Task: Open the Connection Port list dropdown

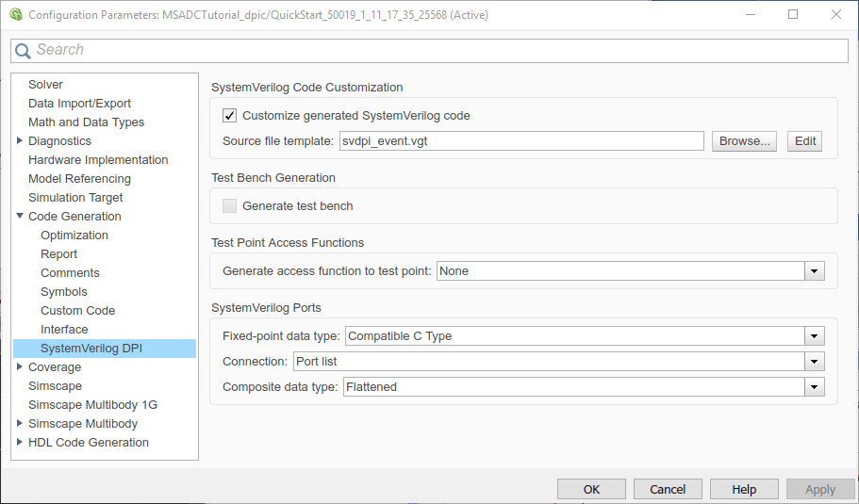Action: click(x=815, y=362)
